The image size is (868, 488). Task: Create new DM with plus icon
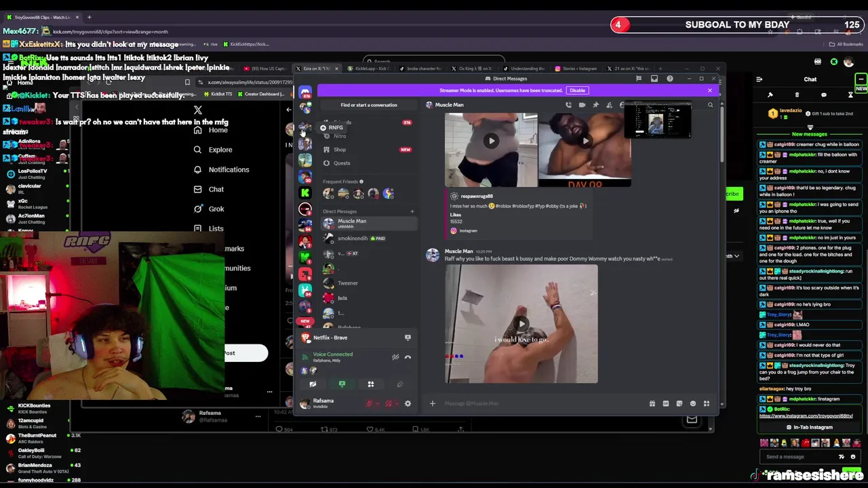click(x=412, y=211)
